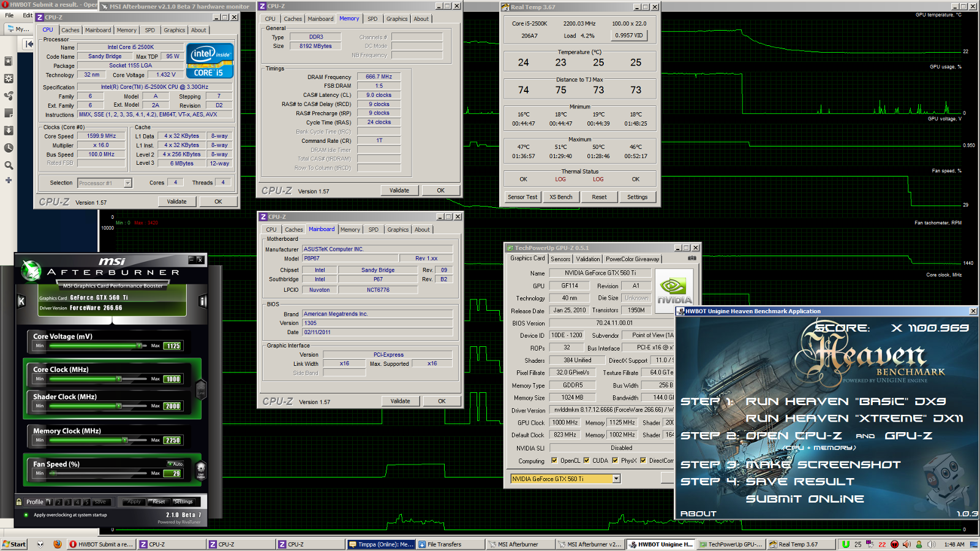Select Afterburner profile slot 1
Viewport: 980px width, 551px height.
[x=49, y=502]
